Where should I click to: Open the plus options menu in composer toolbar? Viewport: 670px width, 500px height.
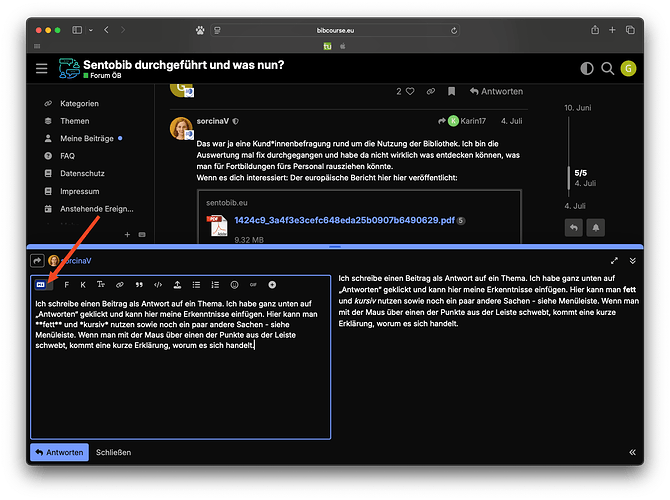point(272,285)
